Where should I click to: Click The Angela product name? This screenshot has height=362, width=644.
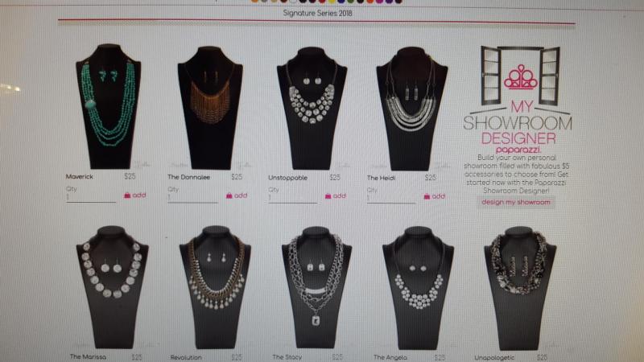click(x=390, y=357)
